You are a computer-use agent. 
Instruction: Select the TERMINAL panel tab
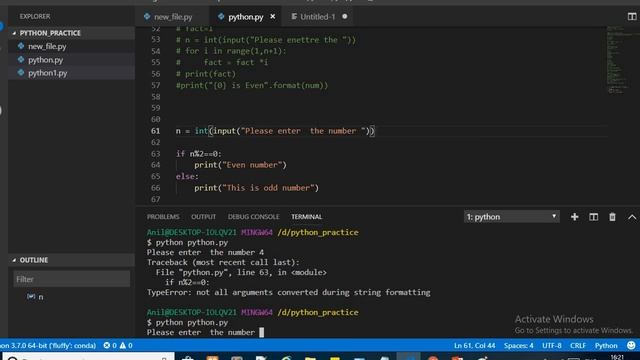click(307, 217)
